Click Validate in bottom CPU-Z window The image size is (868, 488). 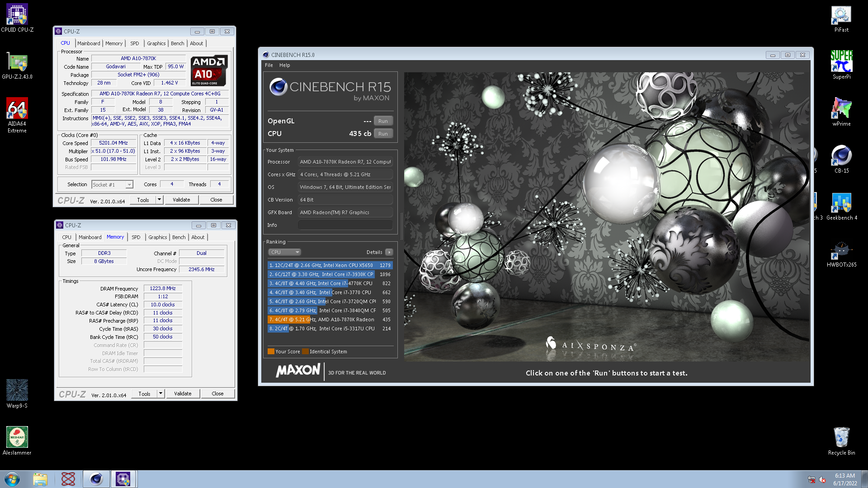183,394
